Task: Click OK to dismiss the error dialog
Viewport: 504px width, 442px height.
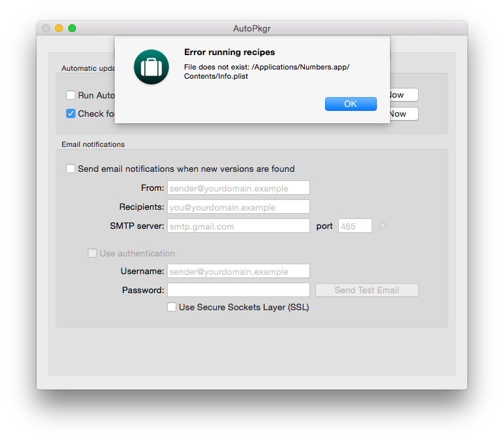Action: click(351, 104)
